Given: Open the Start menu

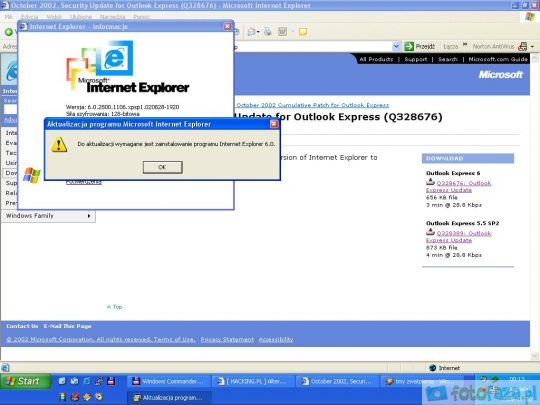Looking at the screenshot, I should [x=25, y=381].
